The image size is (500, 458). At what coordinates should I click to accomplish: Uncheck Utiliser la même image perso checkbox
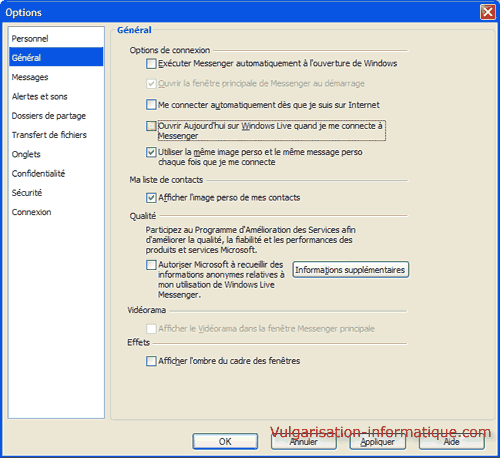point(151,152)
